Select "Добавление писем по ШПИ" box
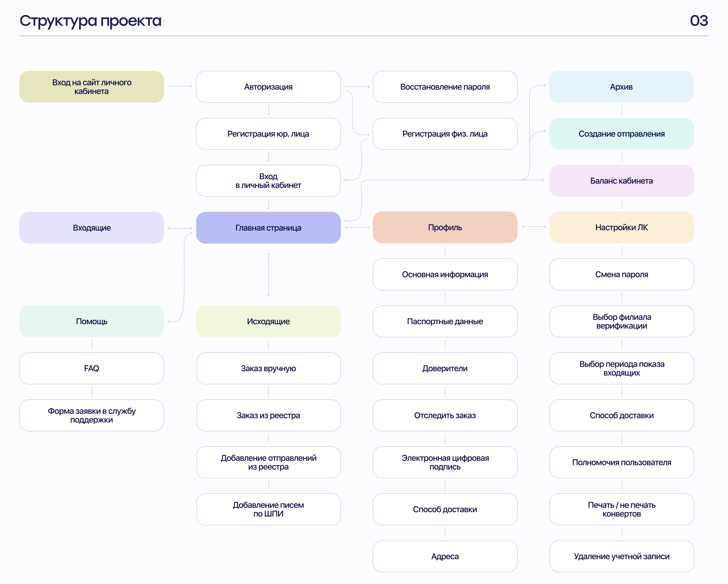This screenshot has height=584, width=728. coord(268,509)
